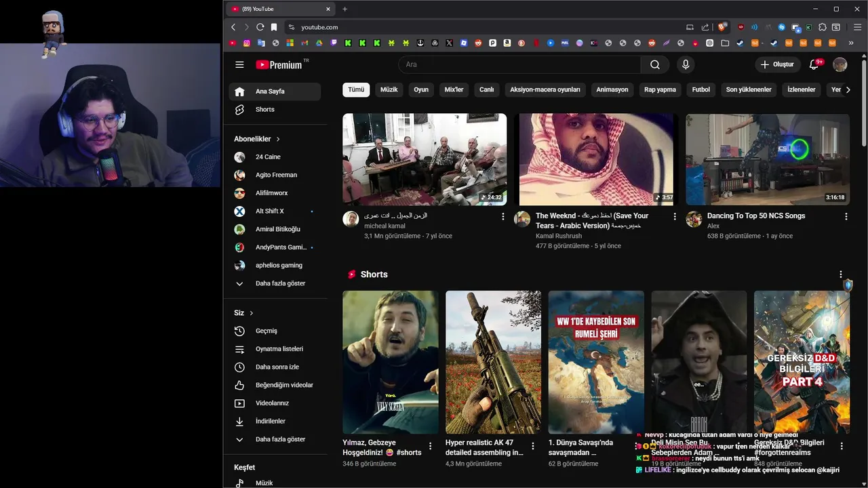
Task: Go back using browser back arrow
Action: (233, 27)
